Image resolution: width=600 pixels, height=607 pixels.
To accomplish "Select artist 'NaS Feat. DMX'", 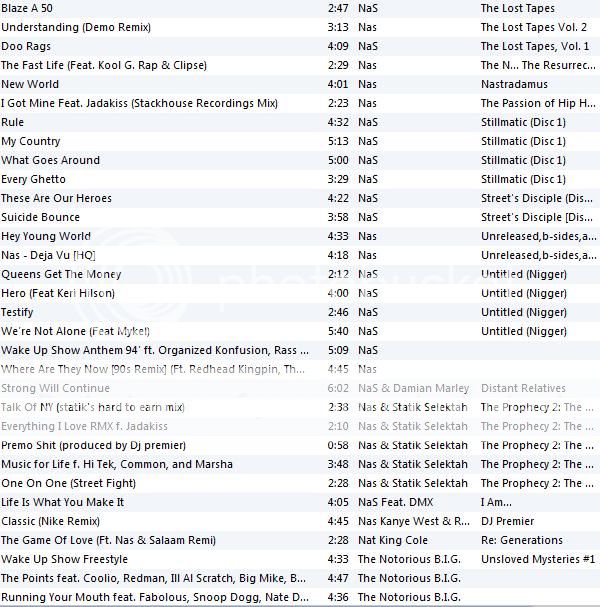I will [x=396, y=501].
